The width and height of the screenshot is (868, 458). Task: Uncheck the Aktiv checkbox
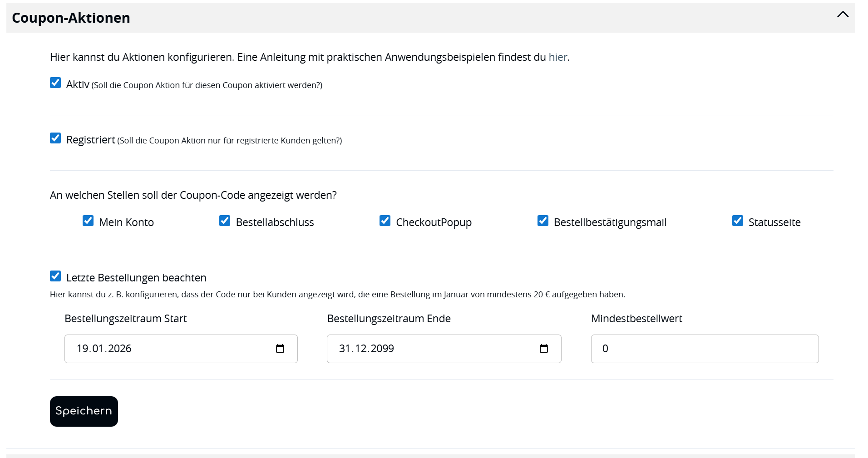click(55, 83)
